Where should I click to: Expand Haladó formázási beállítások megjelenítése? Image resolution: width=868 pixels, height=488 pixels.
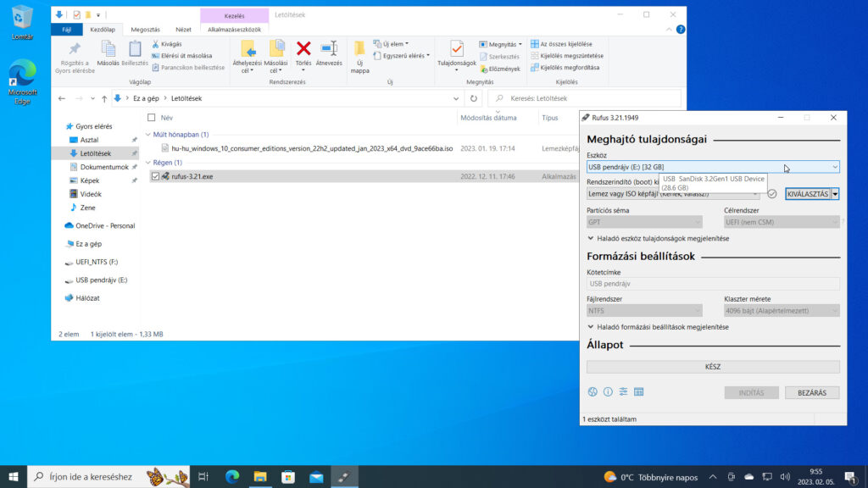click(x=658, y=327)
